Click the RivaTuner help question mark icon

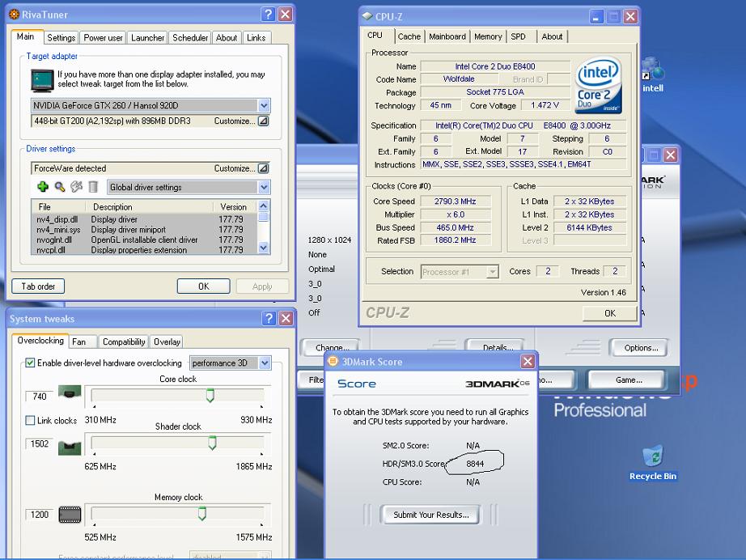tap(269, 15)
